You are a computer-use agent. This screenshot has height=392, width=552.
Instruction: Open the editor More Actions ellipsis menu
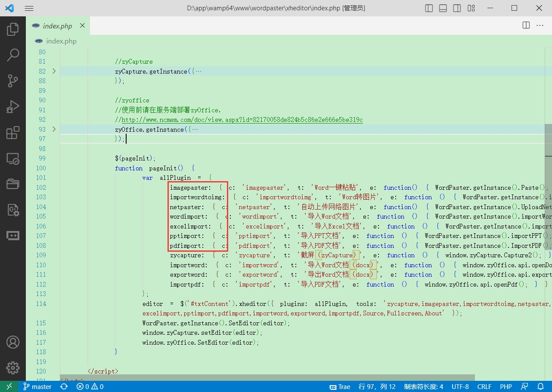[540, 25]
